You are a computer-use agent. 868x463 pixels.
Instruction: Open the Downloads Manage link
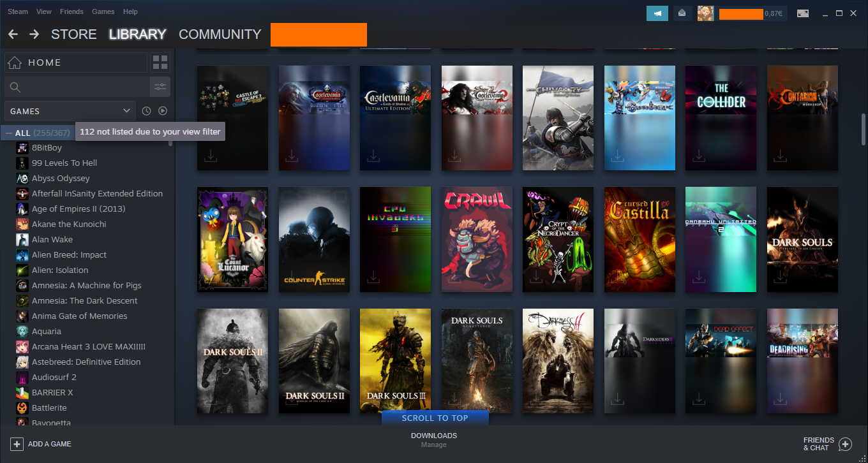434,445
